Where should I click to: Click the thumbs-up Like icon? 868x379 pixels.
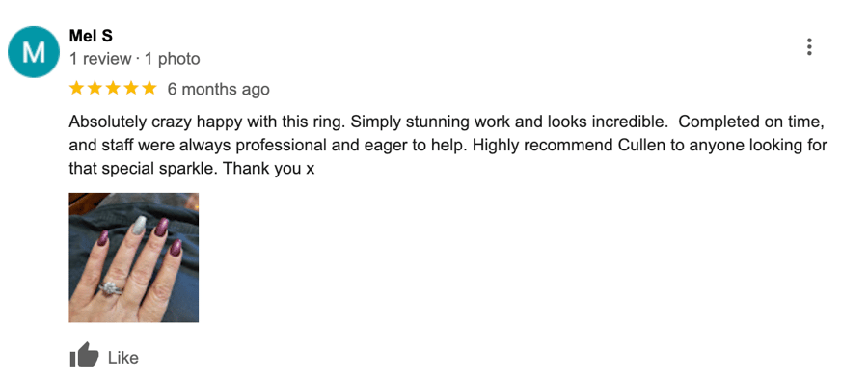[84, 355]
